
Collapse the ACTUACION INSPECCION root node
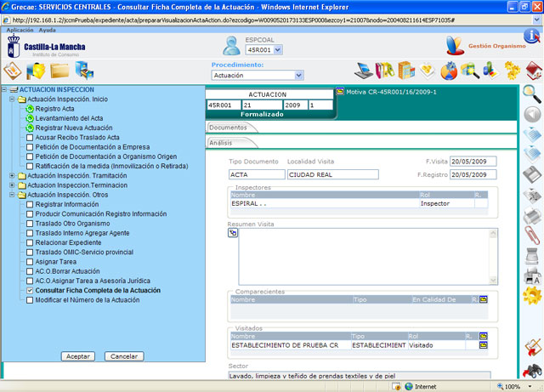[4, 89]
